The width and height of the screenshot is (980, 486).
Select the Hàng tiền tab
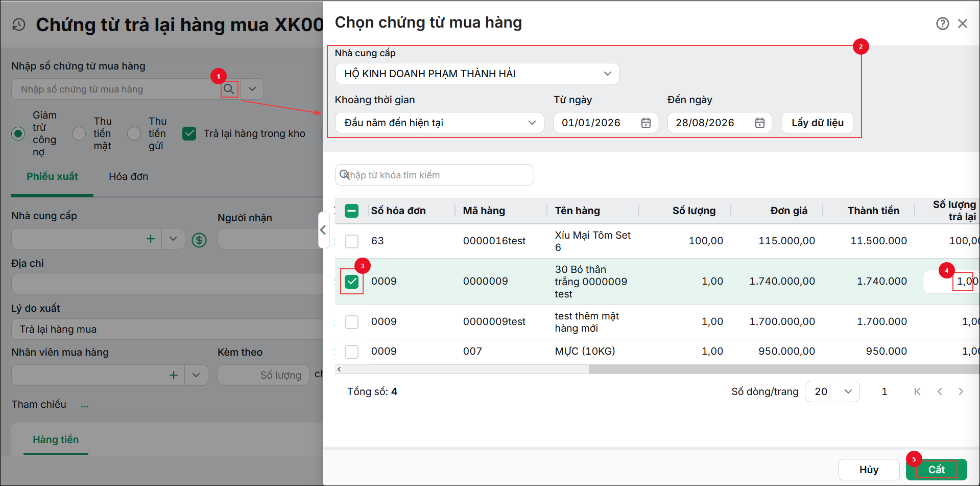(x=56, y=439)
